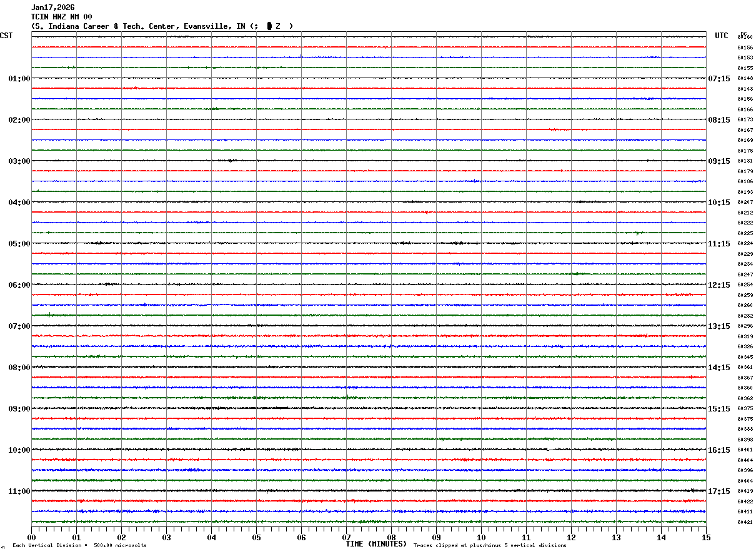
Task: Click the UTC timezone label
Action: click(x=722, y=36)
